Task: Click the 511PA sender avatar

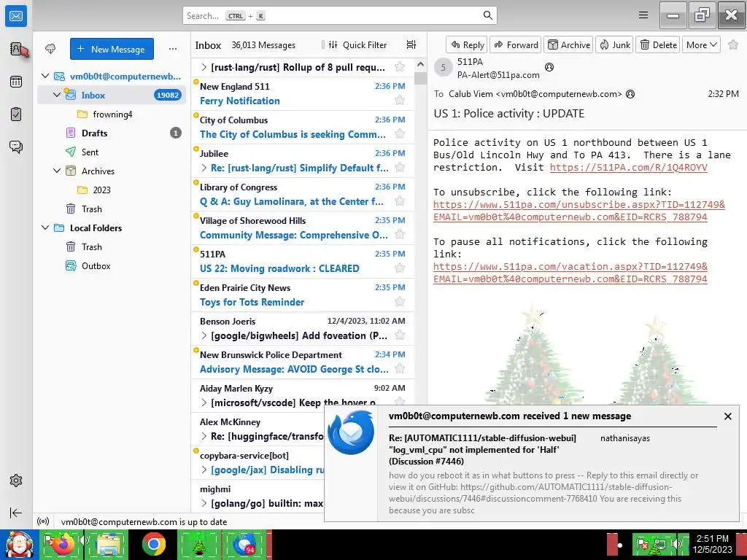Action: click(x=443, y=68)
